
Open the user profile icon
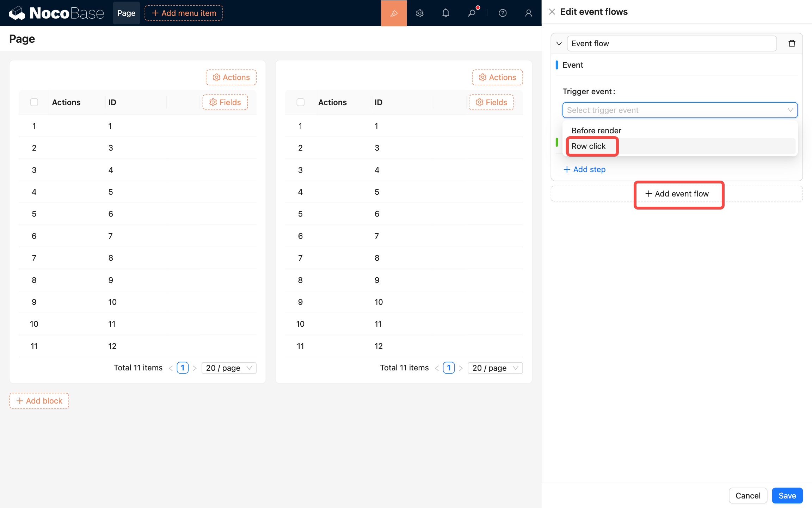[x=528, y=13]
